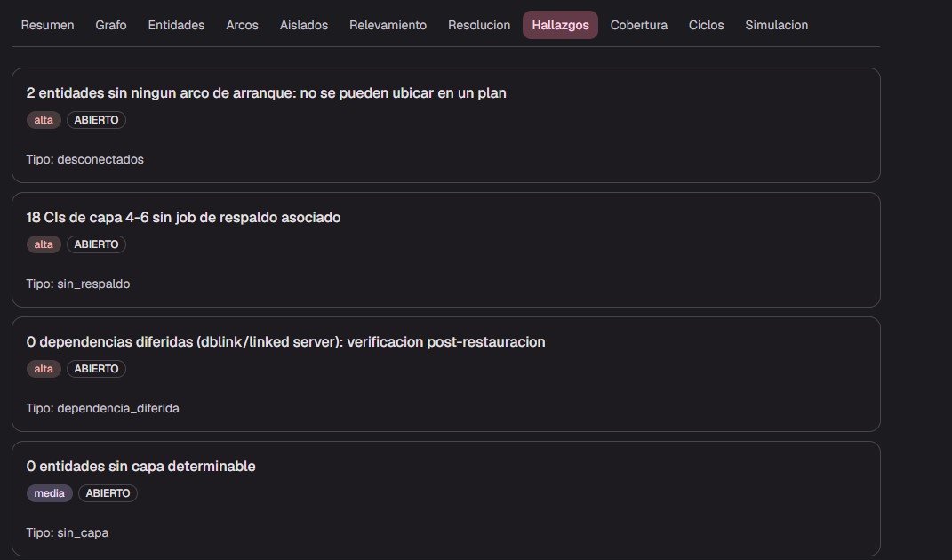Click the ABIERTO badge on sin_capa finding
The width and height of the screenshot is (952, 560).
[108, 494]
